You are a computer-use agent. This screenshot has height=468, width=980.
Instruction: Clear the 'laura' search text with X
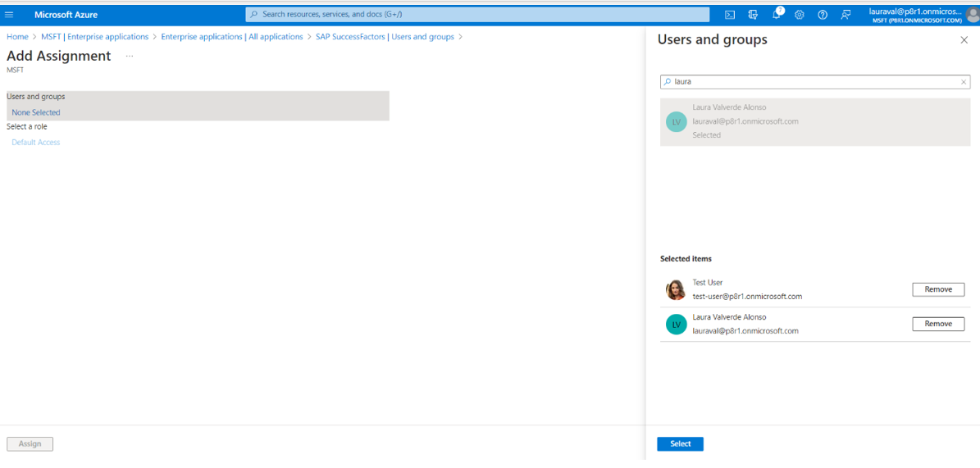tap(963, 82)
